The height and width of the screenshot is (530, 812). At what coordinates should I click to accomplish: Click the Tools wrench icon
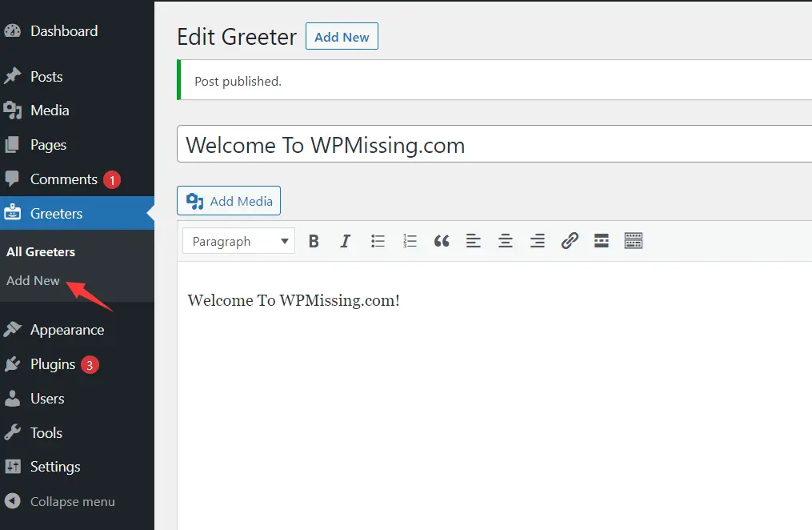click(x=13, y=432)
